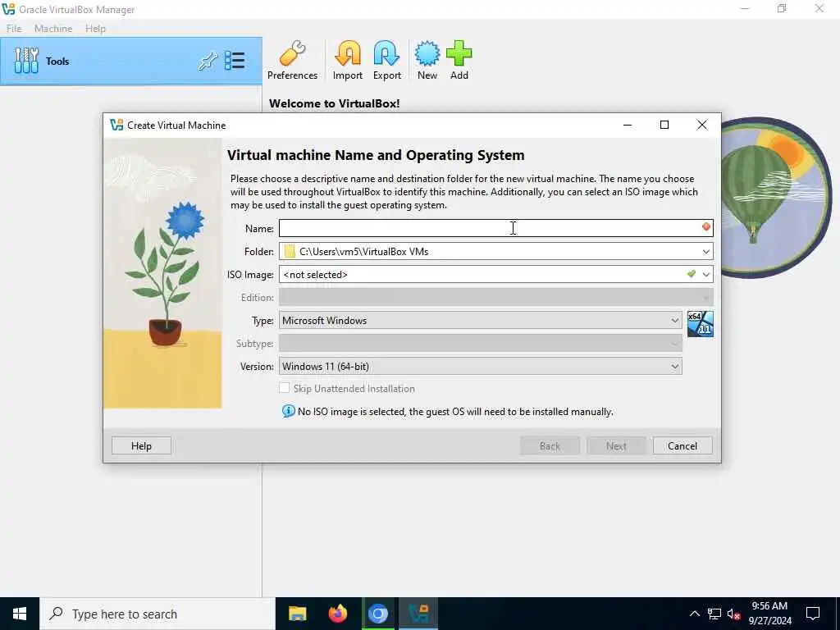Click the Back button
This screenshot has width=840, height=630.
click(550, 445)
